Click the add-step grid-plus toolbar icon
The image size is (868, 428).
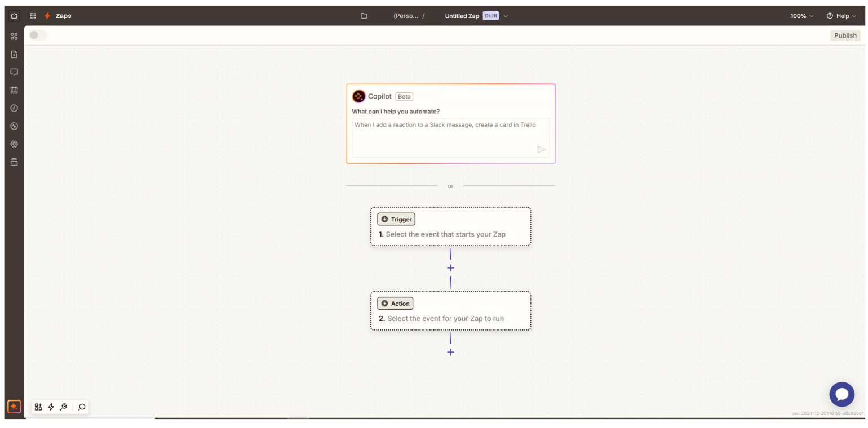pyautogui.click(x=38, y=407)
